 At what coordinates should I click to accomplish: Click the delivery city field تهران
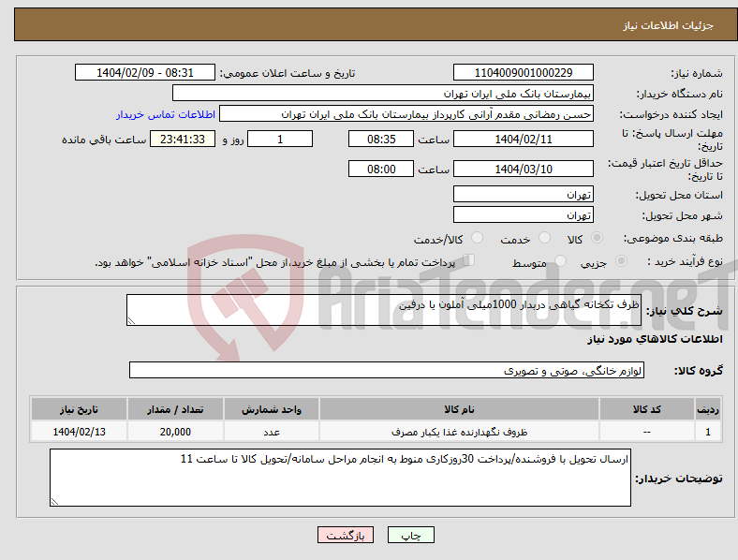[x=523, y=214]
